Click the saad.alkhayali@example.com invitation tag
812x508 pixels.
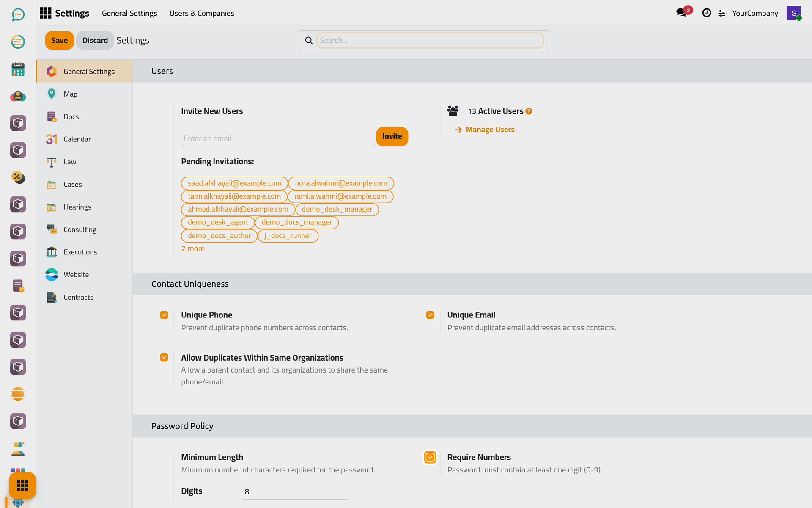point(234,183)
